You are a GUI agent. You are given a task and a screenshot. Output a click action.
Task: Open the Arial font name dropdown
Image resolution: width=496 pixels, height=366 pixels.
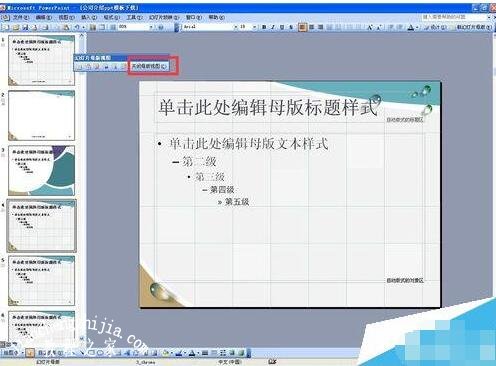click(x=235, y=27)
